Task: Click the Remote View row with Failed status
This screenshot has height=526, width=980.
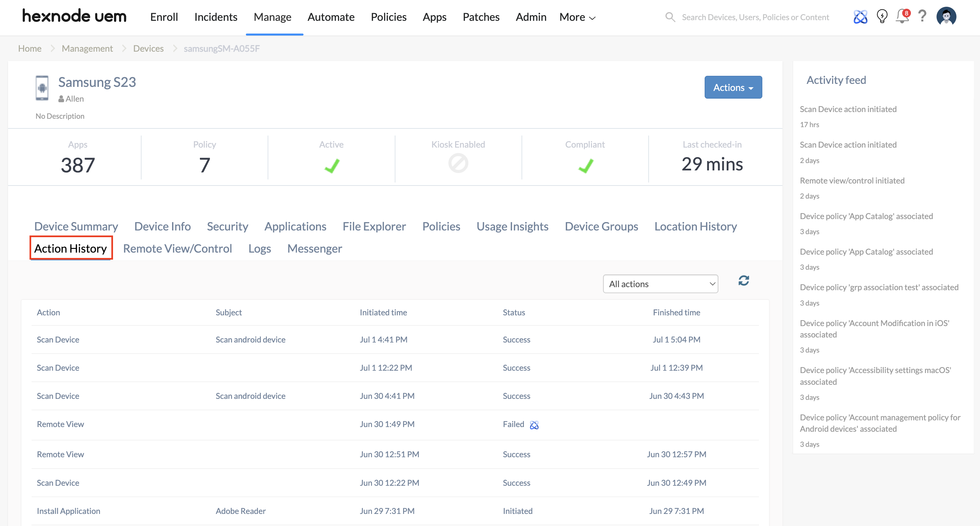Action: click(395, 425)
